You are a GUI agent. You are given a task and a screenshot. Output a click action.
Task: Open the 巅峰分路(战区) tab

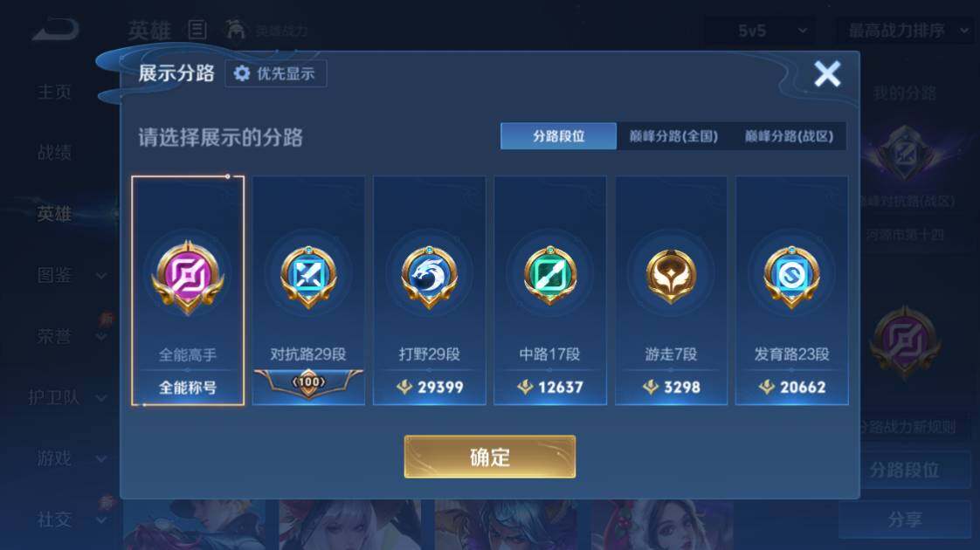tap(789, 136)
